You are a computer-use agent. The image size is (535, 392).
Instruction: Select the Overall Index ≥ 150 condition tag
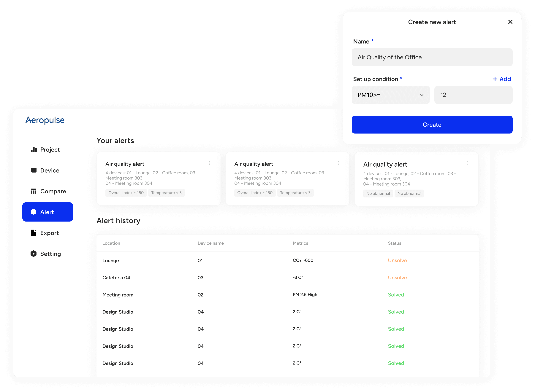tap(126, 192)
